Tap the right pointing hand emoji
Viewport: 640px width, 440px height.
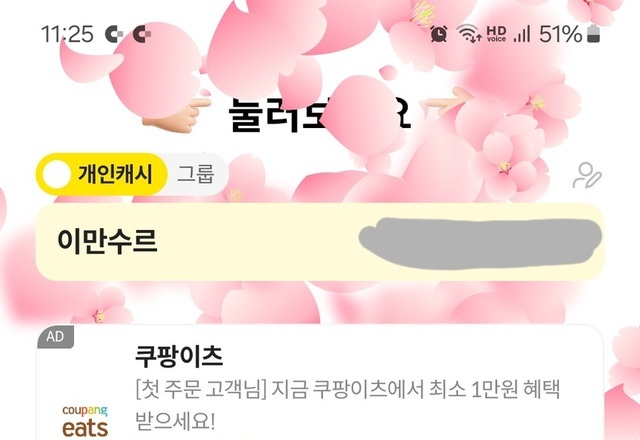point(449,100)
